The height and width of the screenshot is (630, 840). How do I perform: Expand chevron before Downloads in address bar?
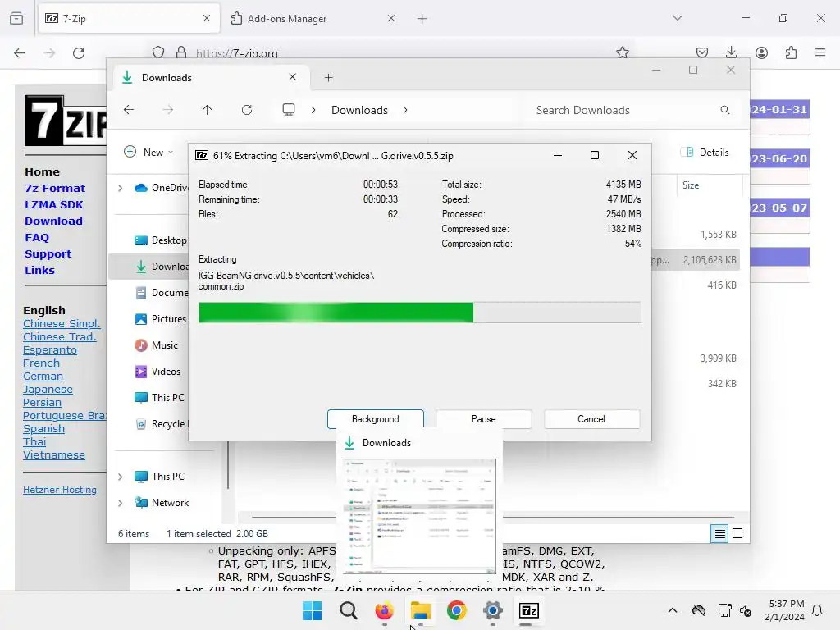pyautogui.click(x=313, y=110)
